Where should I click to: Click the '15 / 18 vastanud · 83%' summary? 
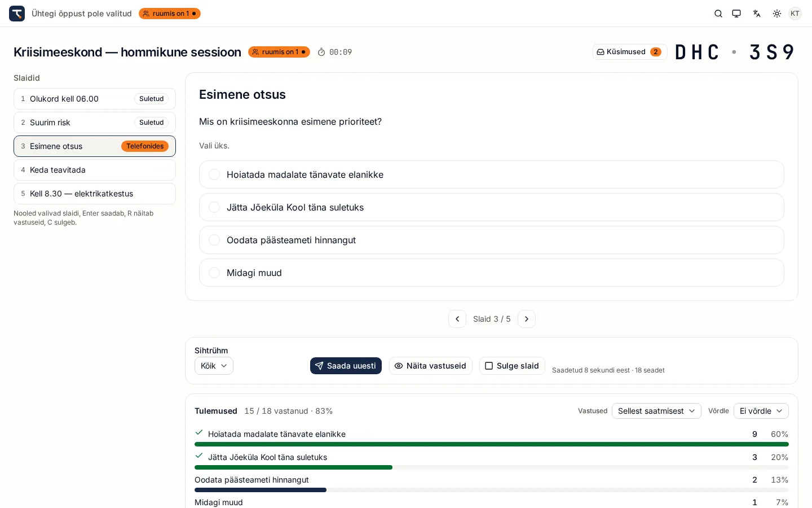[x=289, y=411]
